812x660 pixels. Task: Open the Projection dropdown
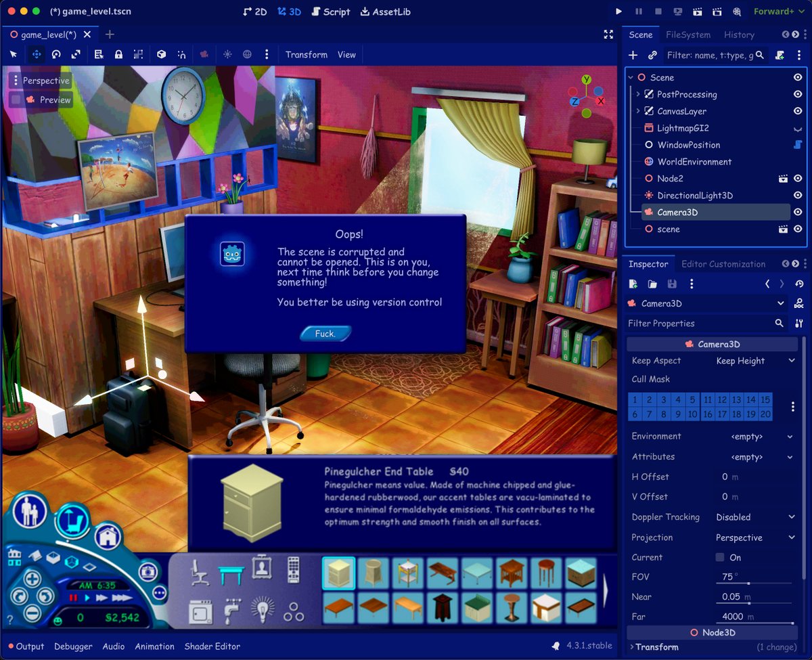point(755,537)
